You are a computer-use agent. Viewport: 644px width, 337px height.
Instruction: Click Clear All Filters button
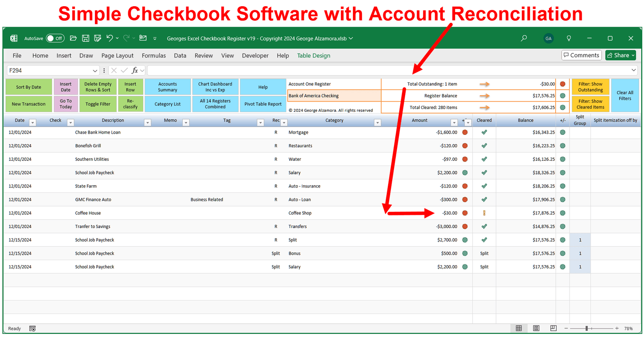click(625, 96)
